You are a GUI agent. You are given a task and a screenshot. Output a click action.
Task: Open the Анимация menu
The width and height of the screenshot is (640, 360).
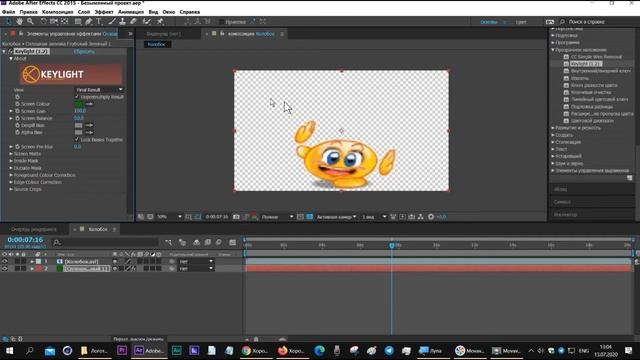point(131,12)
